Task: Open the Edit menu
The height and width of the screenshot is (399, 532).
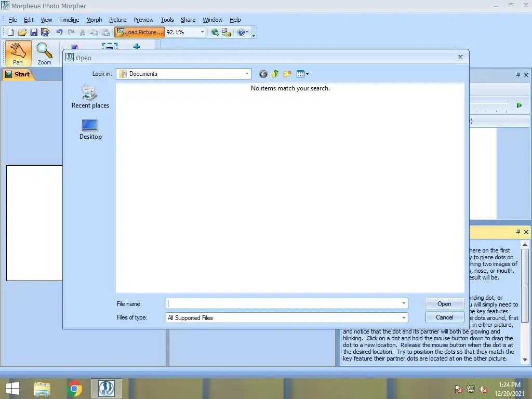Action: coord(29,20)
